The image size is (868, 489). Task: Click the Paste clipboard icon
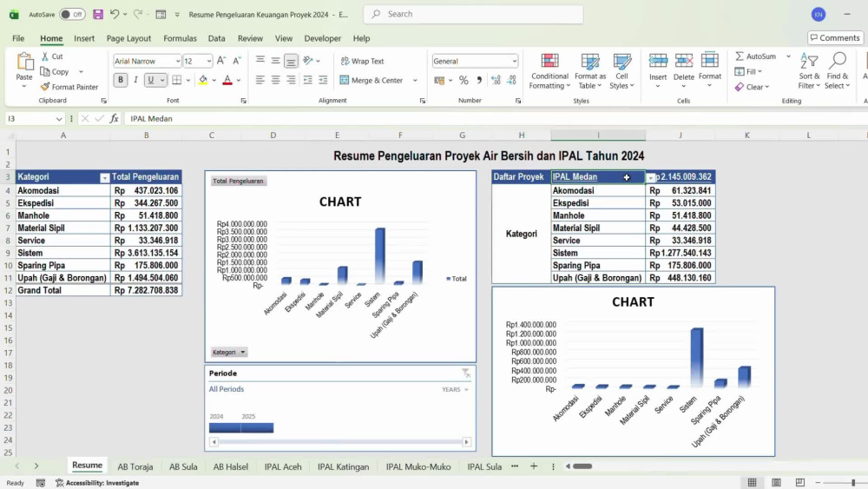coord(23,62)
